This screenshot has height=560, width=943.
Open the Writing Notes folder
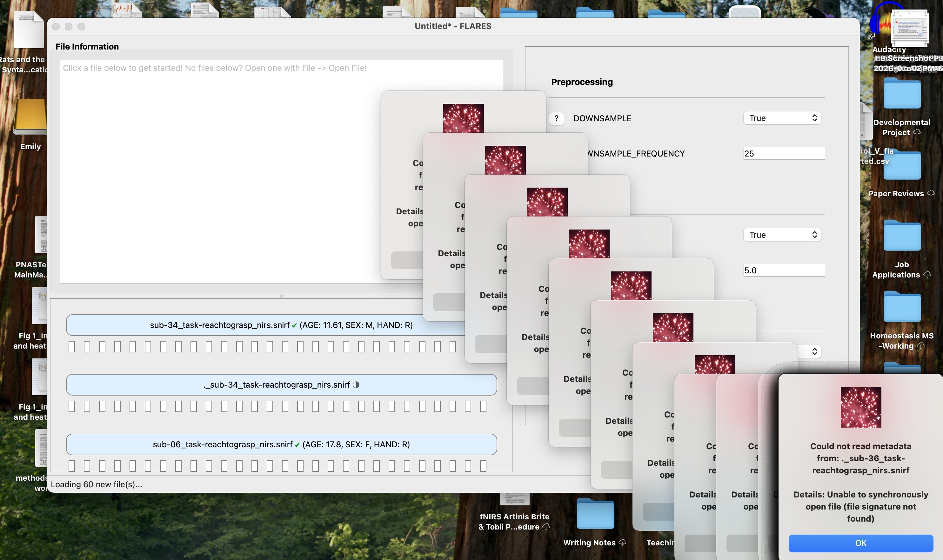tap(595, 514)
